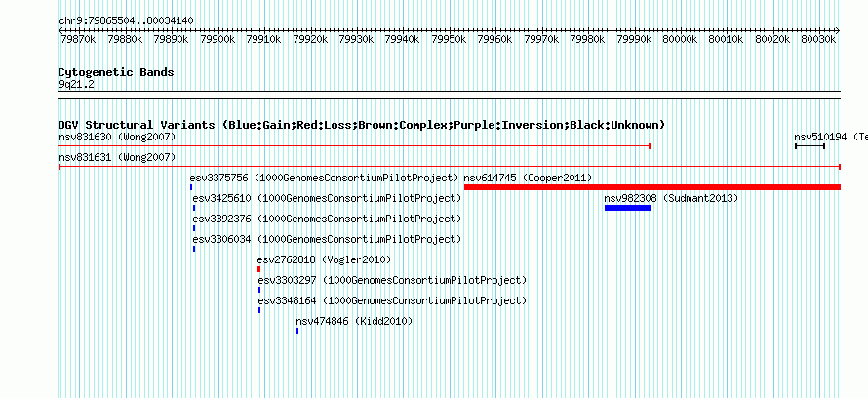This screenshot has height=398, width=868.
Task: Click the 80010k ruler tick label
Action: pyautogui.click(x=726, y=39)
